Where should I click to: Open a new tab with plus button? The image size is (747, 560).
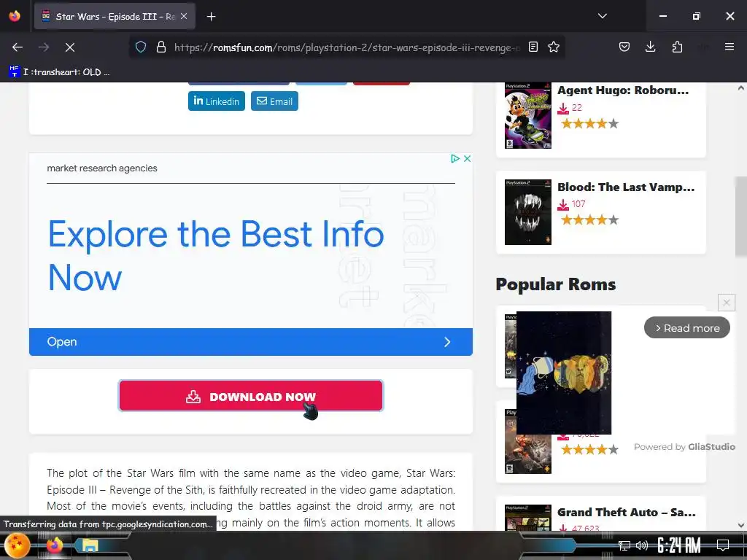point(211,17)
